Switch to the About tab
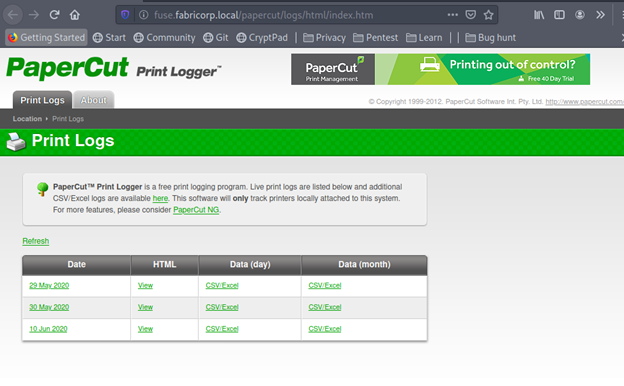This screenshot has width=624, height=386. (94, 100)
